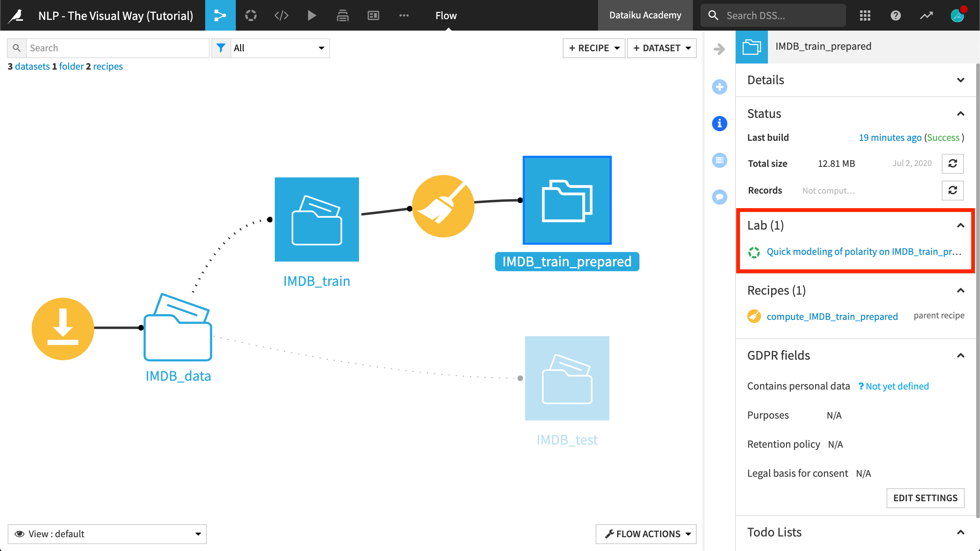Open the + RECIPE dropdown
This screenshot has height=551, width=980.
[x=594, y=48]
